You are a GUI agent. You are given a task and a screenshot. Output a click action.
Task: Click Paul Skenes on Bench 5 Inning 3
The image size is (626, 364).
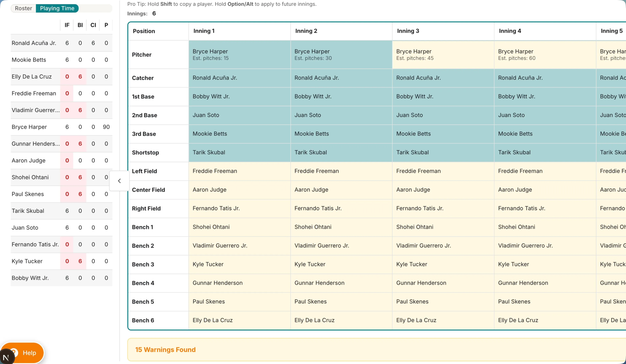point(443,301)
